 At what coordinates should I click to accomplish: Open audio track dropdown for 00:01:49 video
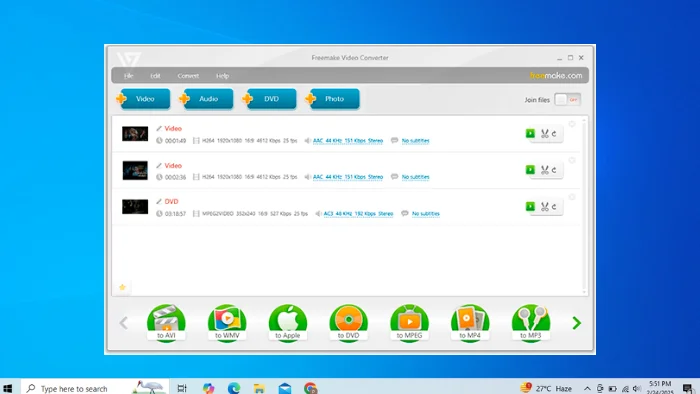point(348,141)
